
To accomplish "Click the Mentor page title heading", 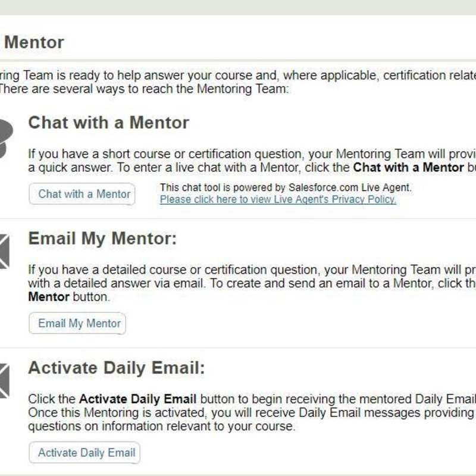I will click(34, 42).
